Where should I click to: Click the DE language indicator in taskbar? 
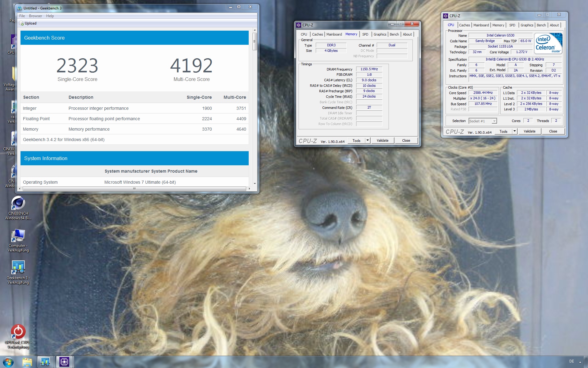571,361
